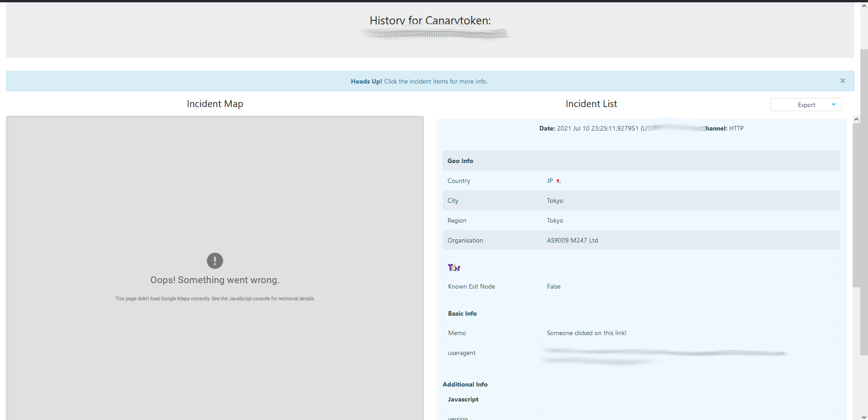Click the map error exclamation icon
This screenshot has width=868, height=420.
click(215, 261)
